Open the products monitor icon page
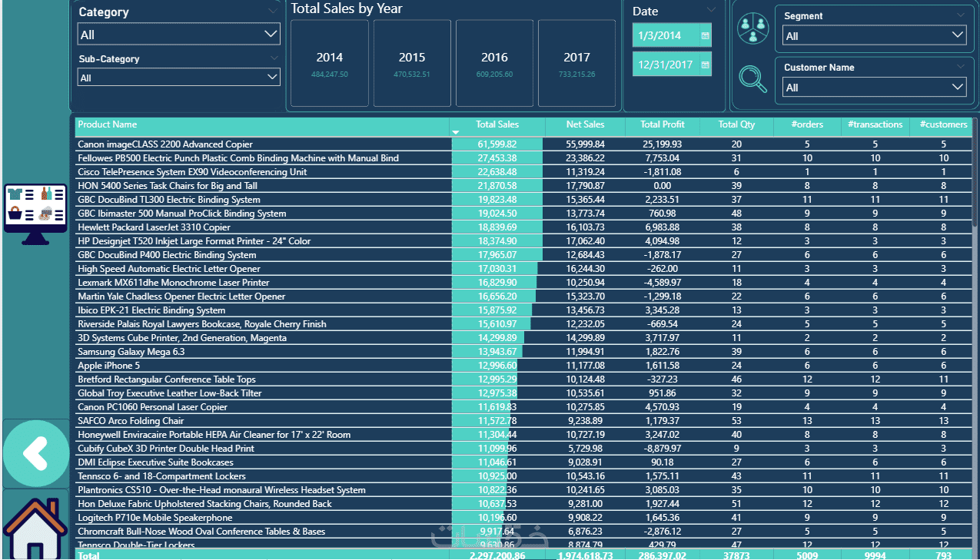 click(35, 214)
